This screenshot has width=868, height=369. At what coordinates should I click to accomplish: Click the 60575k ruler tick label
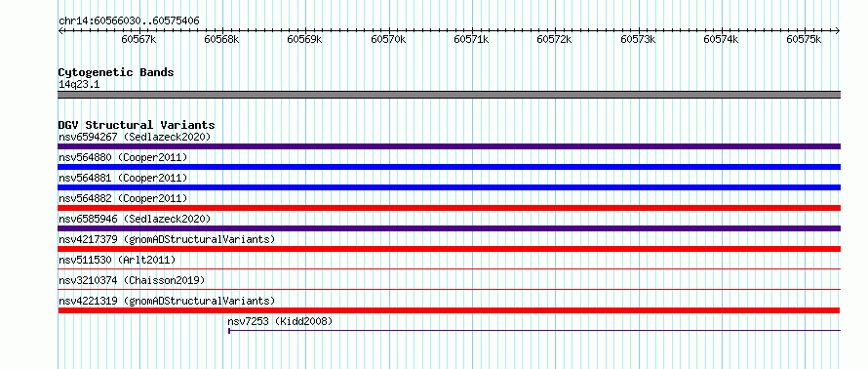(x=805, y=39)
